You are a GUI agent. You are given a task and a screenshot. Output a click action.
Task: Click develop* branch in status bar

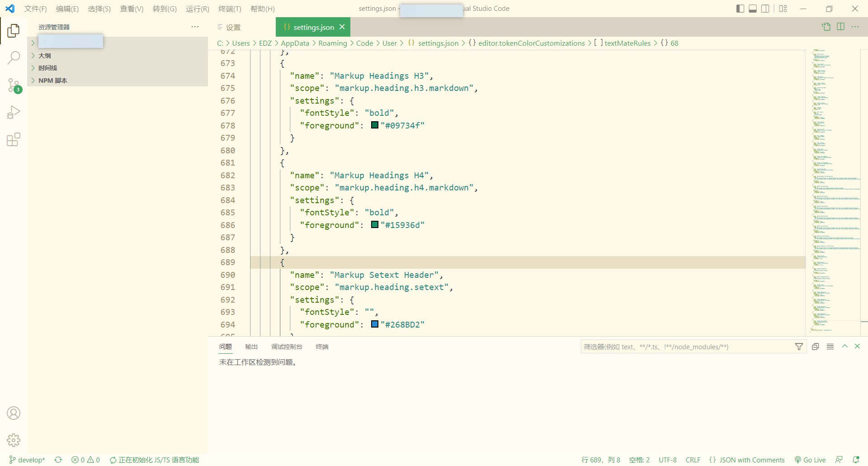[x=27, y=460]
